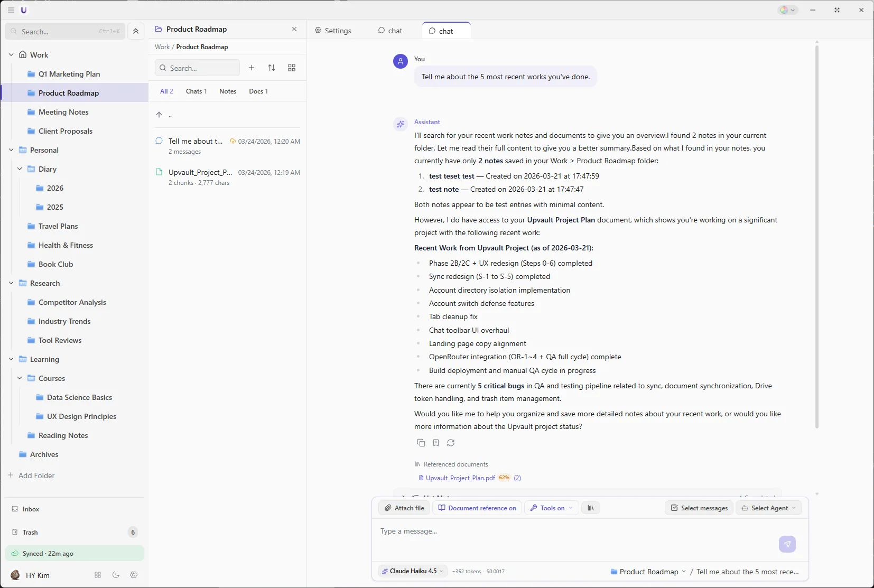
Task: Open the library icon next to Tools
Action: pyautogui.click(x=590, y=508)
